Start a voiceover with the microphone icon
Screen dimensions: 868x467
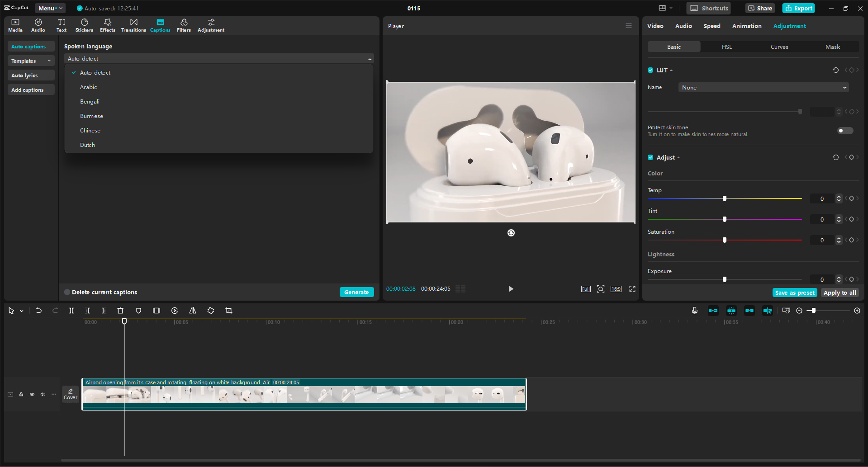click(694, 311)
